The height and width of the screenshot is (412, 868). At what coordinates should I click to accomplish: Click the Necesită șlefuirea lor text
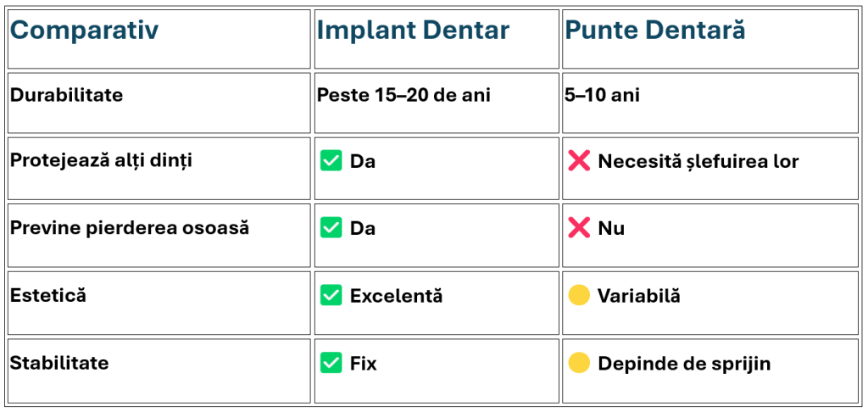click(698, 162)
